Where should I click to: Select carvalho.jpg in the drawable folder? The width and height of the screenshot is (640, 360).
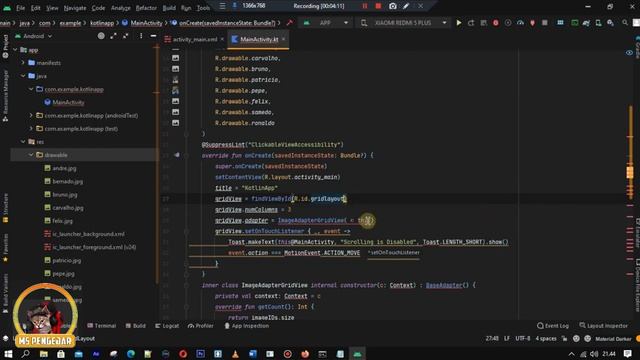pos(64,208)
